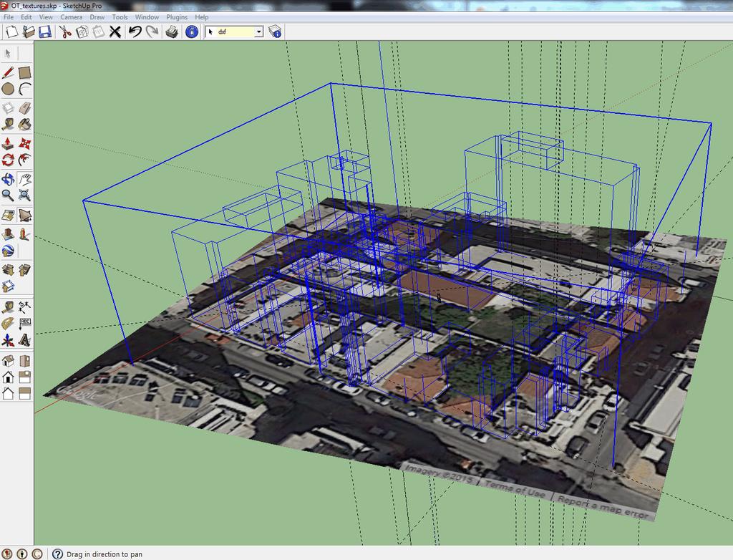Click the 'Drag in direction to pan' status text
Viewport: 733px width, 560px height.
[x=105, y=554]
